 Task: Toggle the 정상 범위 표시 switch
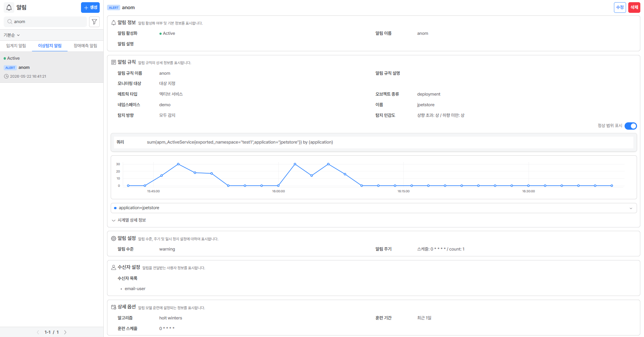(631, 126)
